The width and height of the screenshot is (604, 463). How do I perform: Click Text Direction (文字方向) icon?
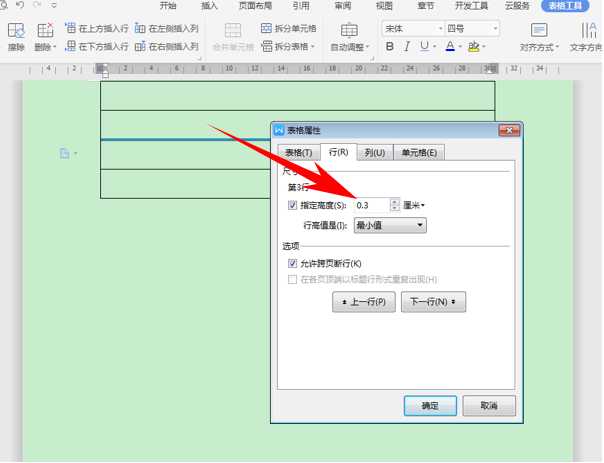(589, 31)
